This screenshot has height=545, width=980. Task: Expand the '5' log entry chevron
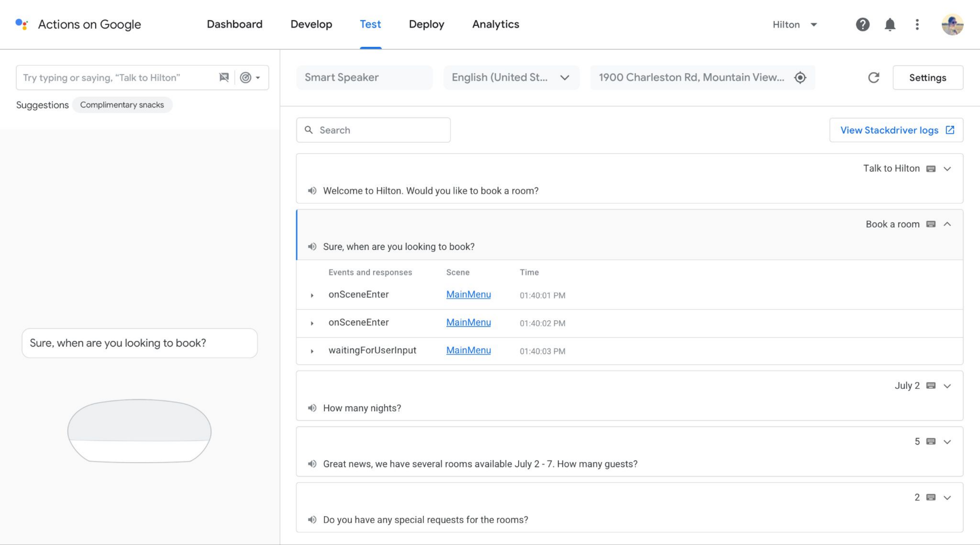[x=947, y=441]
